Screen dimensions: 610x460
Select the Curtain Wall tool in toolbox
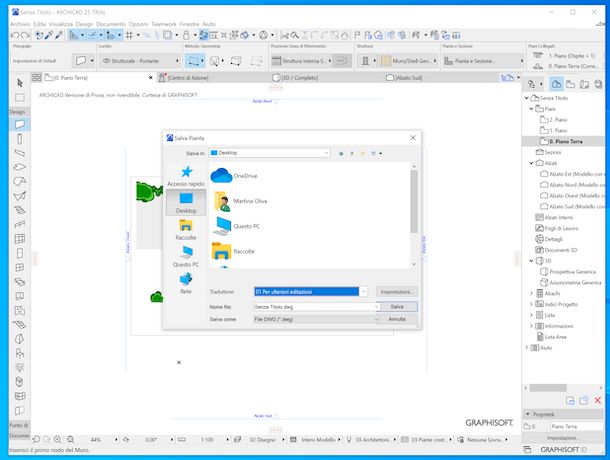[x=20, y=239]
